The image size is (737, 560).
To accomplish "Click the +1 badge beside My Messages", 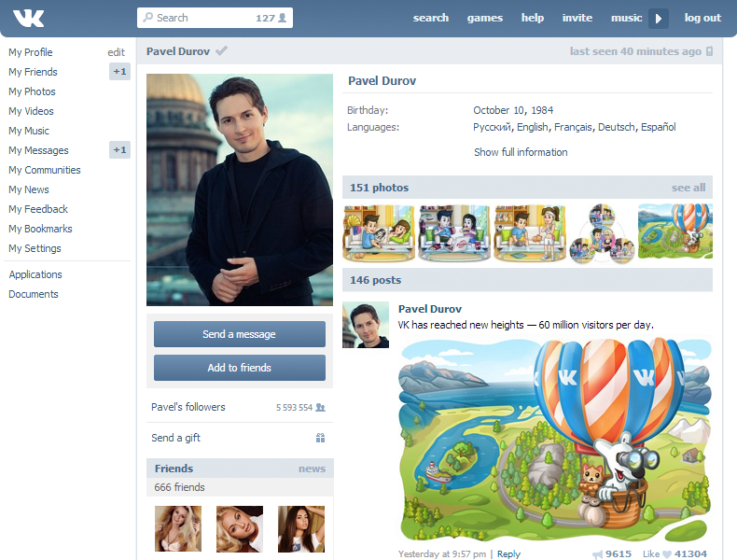I will 119,150.
